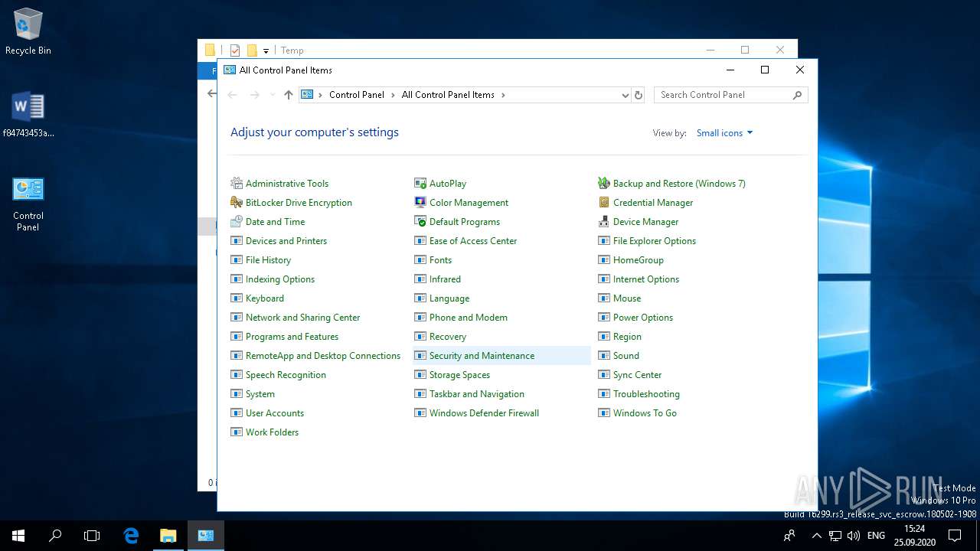The image size is (980, 551).
Task: Open the Backup and Restore icon
Action: coord(604,184)
